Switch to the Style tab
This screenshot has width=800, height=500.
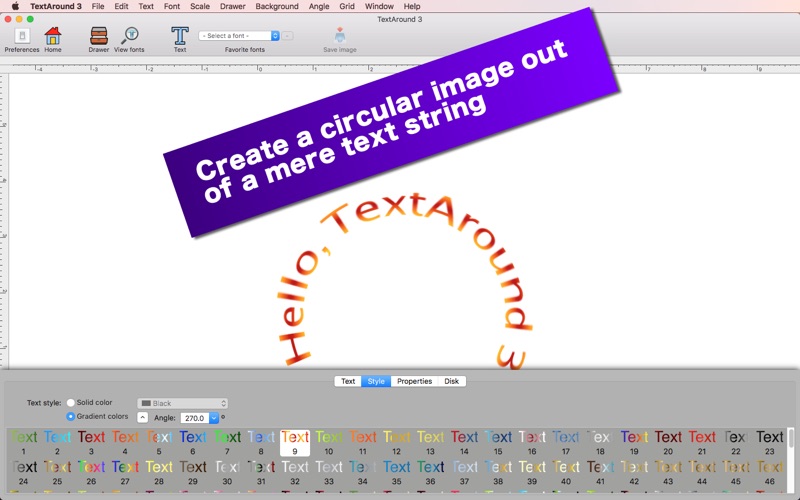pyautogui.click(x=376, y=381)
